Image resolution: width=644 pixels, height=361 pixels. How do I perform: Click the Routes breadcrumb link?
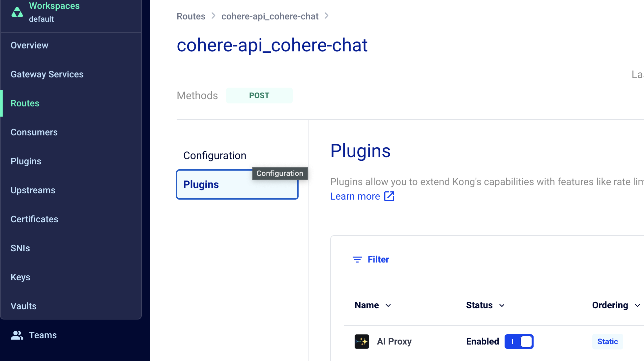tap(191, 16)
